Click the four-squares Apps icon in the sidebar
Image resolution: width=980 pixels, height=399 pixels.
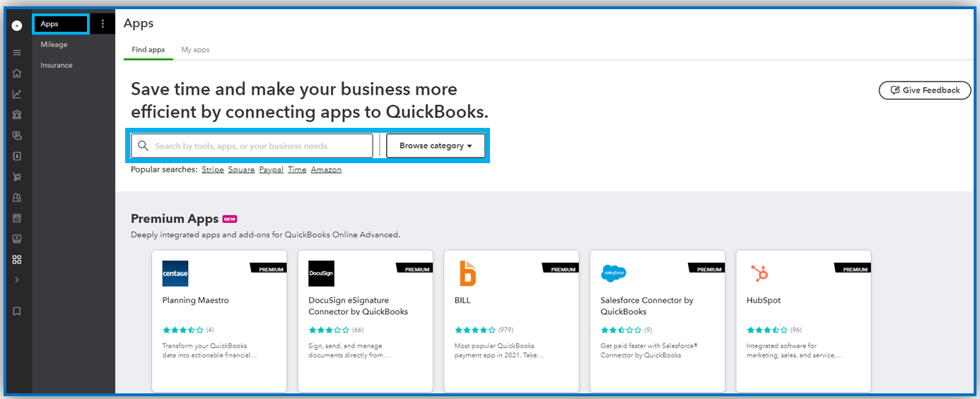pyautogui.click(x=17, y=260)
